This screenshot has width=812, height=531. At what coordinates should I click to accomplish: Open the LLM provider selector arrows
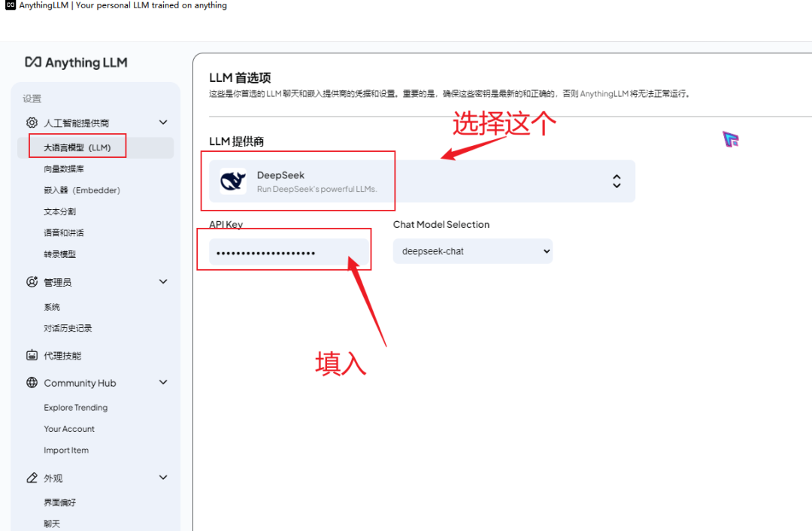[x=617, y=181]
